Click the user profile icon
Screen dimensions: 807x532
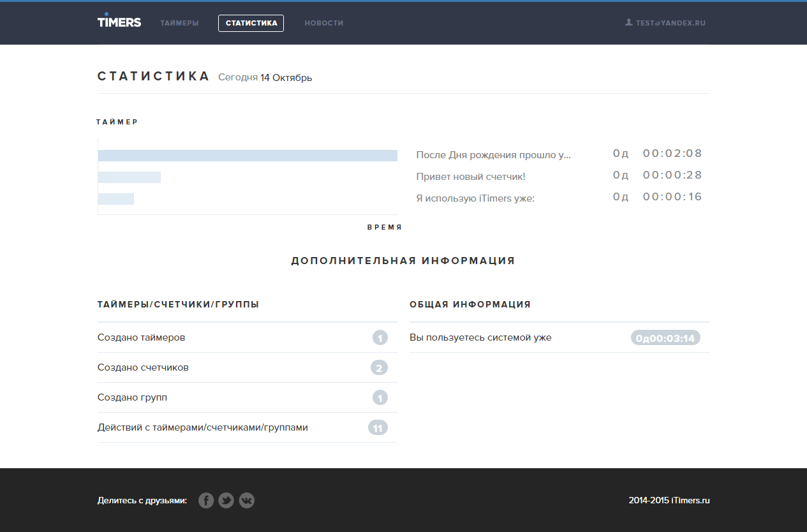coord(629,22)
